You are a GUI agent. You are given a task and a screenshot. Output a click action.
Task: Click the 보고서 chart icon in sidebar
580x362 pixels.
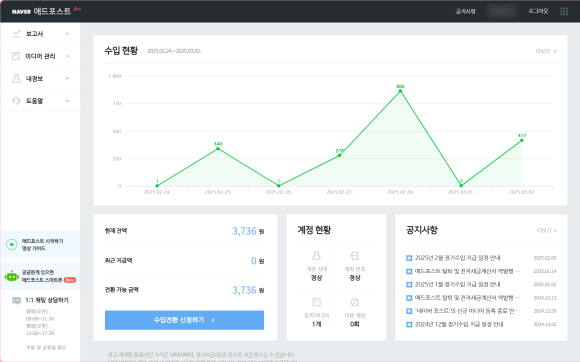click(x=16, y=34)
